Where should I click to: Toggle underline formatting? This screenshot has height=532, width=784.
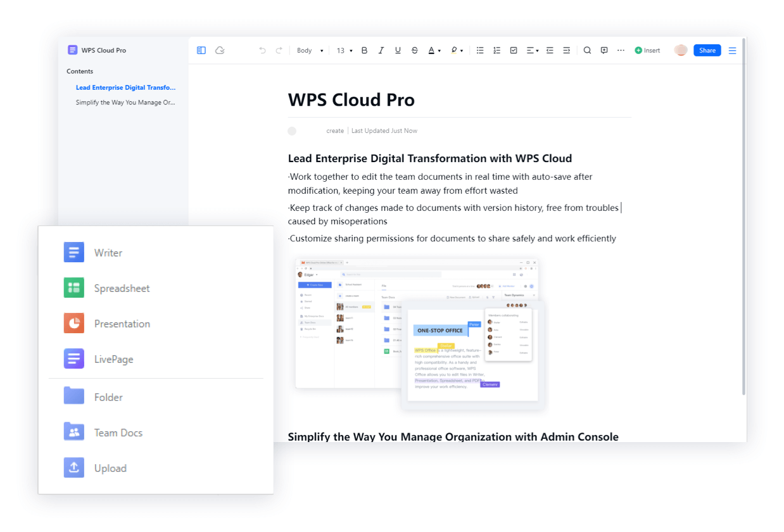pyautogui.click(x=398, y=51)
